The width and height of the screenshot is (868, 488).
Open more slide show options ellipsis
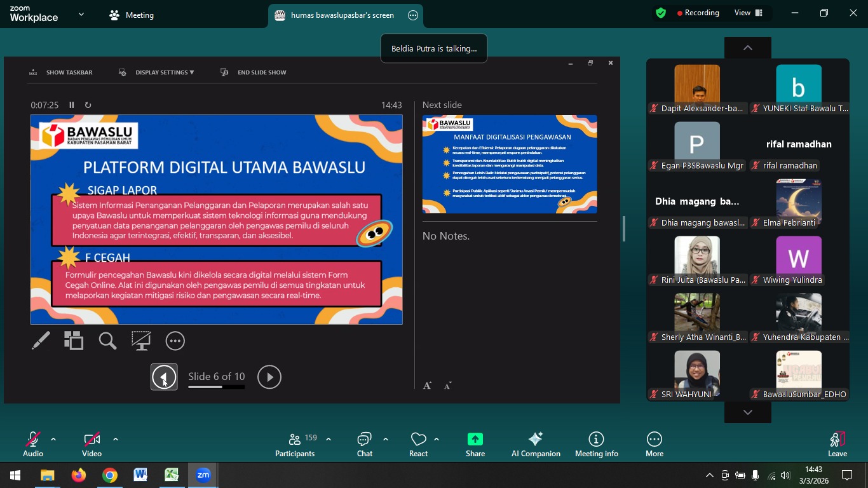point(175,341)
